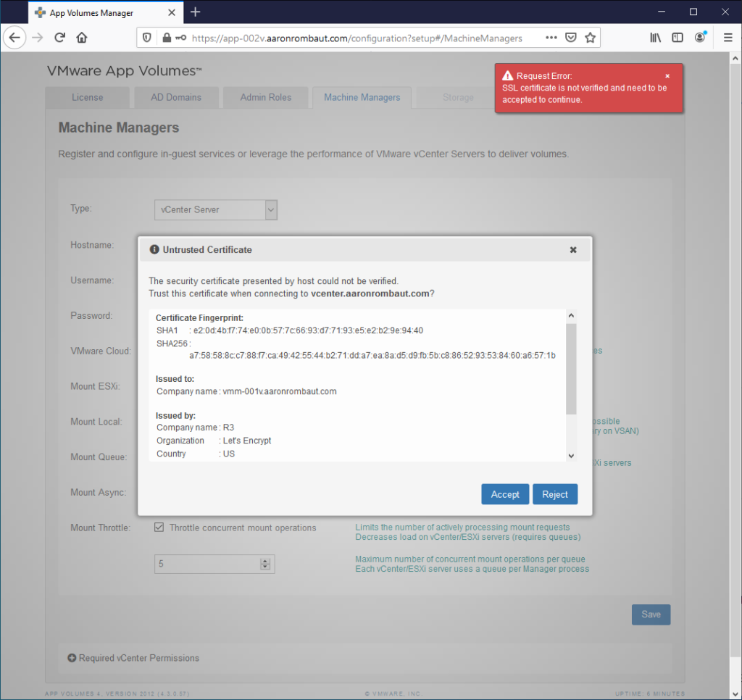Switch to the Admin Roles tab
Screen dimensions: 742x700
coord(266,97)
